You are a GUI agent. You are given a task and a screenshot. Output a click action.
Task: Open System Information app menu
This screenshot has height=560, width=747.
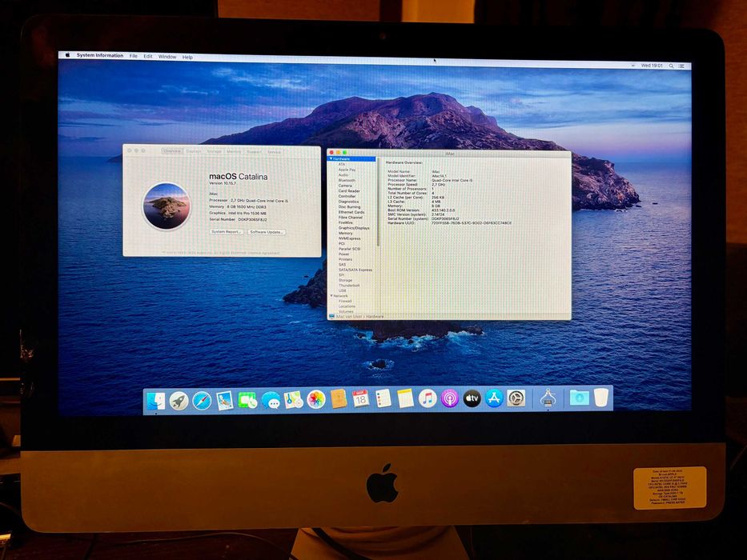pos(99,55)
